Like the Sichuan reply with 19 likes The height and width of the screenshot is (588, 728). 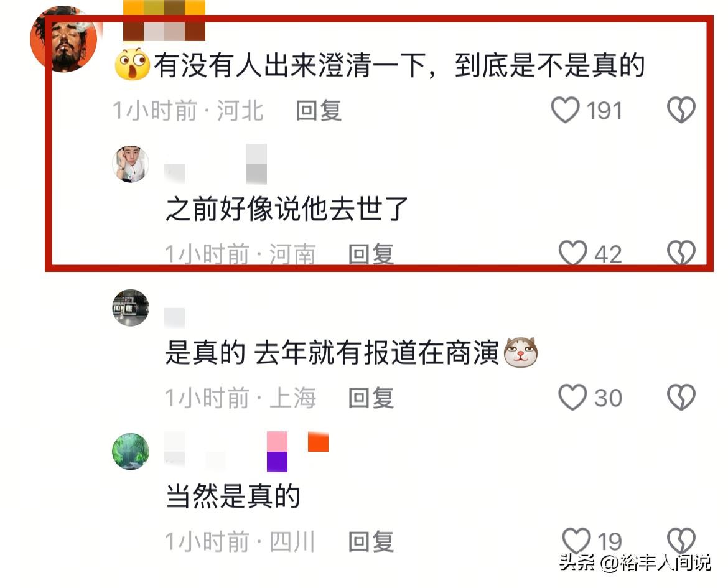576,541
